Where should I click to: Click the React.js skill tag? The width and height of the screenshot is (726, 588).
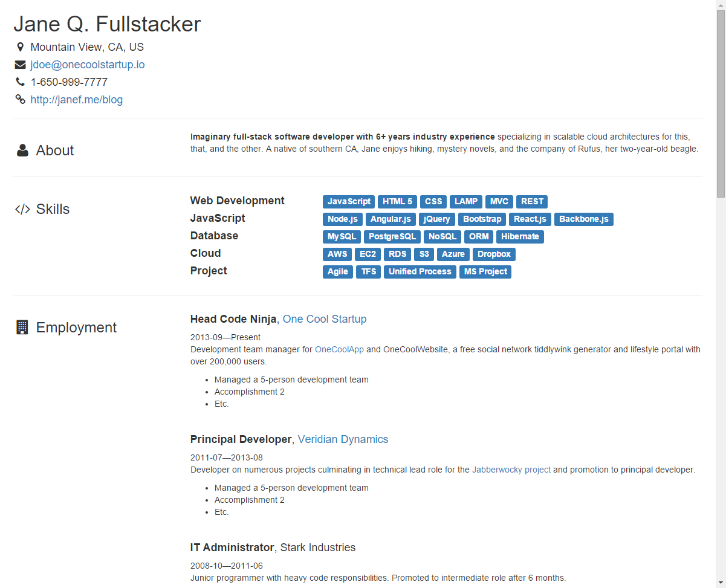pos(530,219)
